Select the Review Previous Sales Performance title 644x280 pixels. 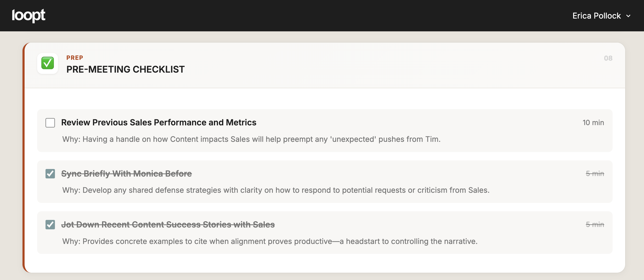[x=159, y=122]
